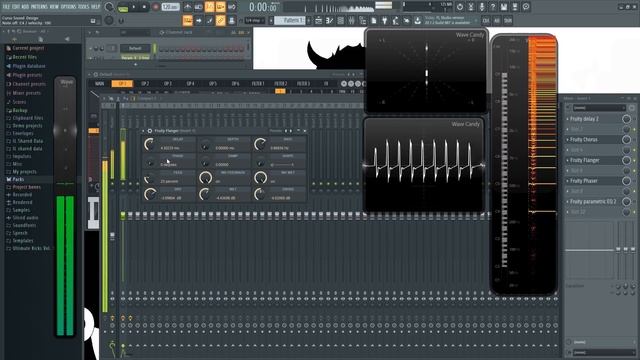Open Fruity parametric EQ 2 from mixer slot

point(593,202)
